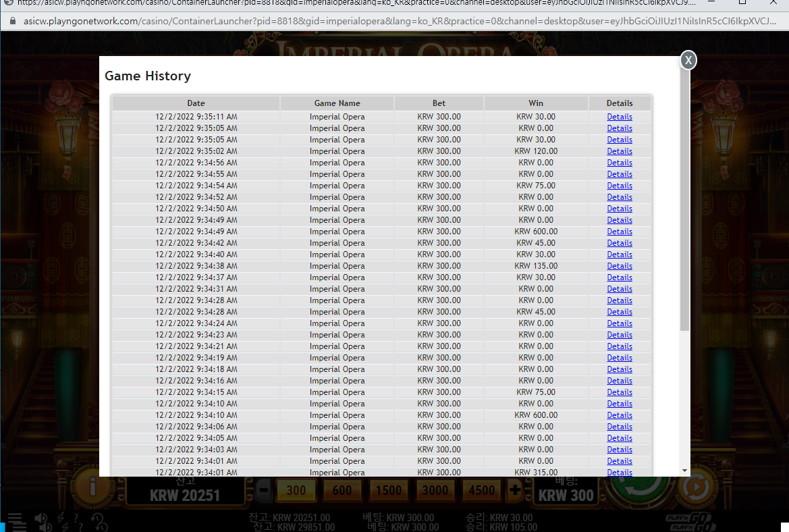The width and height of the screenshot is (789, 532).
Task: Open Details for the 9:34:55 AM row
Action: click(620, 174)
